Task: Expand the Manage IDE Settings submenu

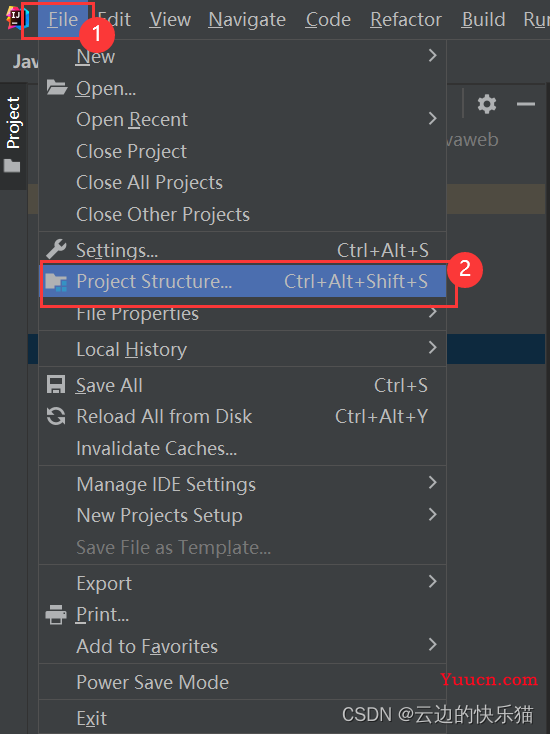Action: click(242, 484)
